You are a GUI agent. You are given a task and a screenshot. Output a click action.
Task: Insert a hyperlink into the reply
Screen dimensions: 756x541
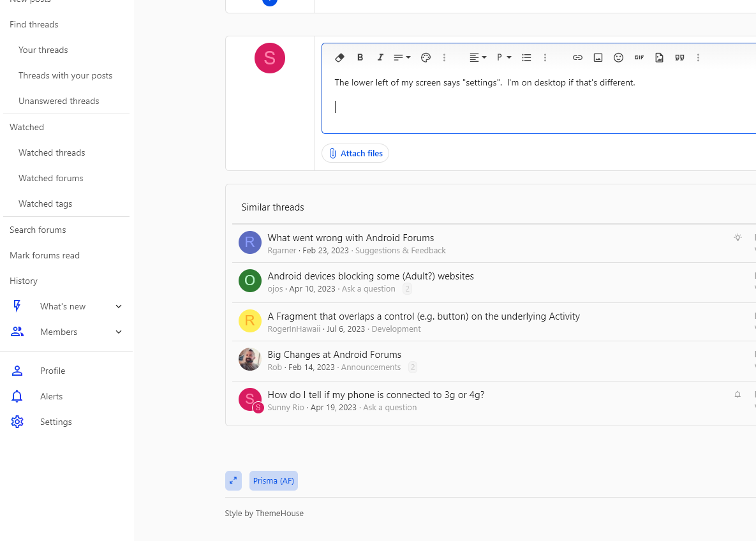point(577,57)
